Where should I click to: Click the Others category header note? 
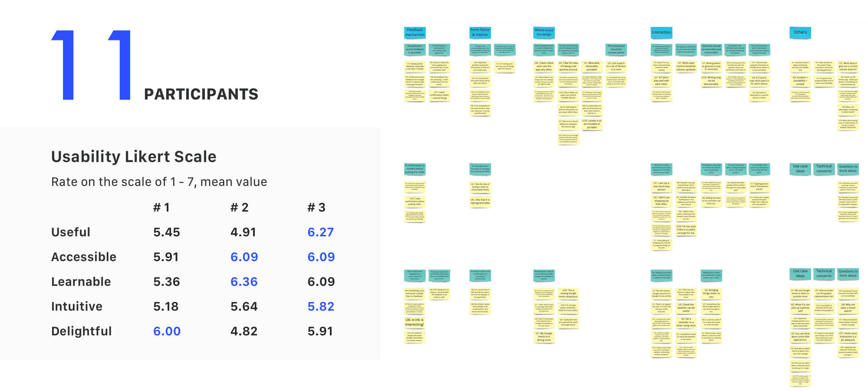click(x=800, y=33)
